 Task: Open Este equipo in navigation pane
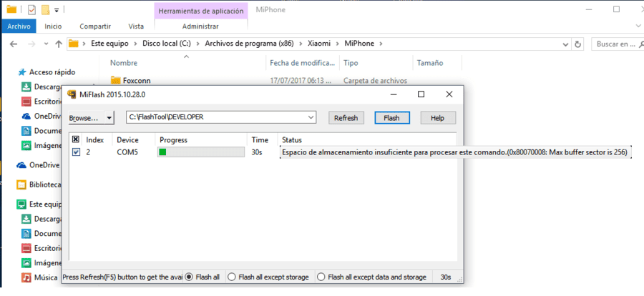coord(39,204)
